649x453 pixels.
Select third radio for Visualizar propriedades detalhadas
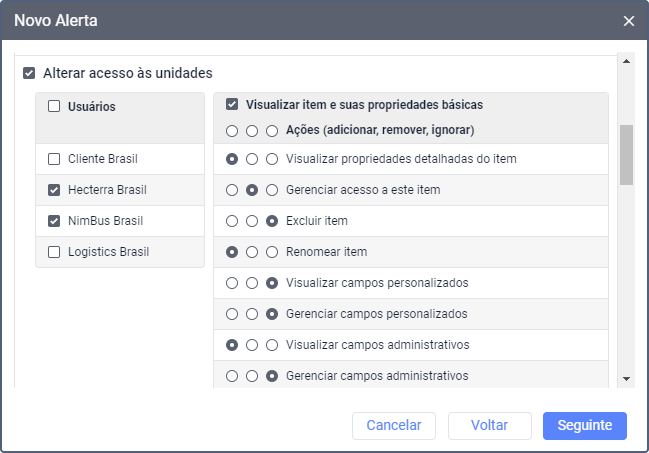pyautogui.click(x=272, y=159)
